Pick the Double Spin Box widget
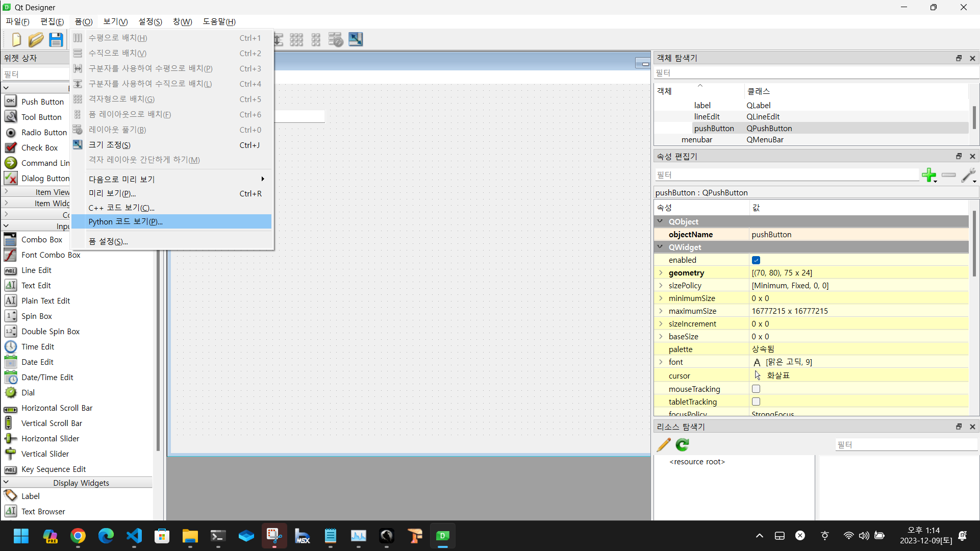Viewport: 980px width, 551px height. tap(51, 331)
